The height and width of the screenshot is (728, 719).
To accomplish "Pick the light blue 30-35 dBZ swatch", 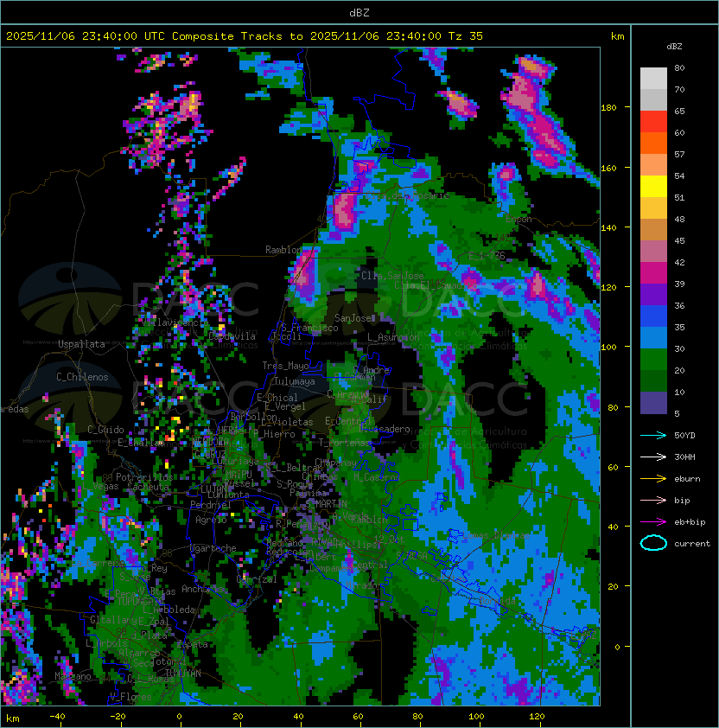I will 653,337.
